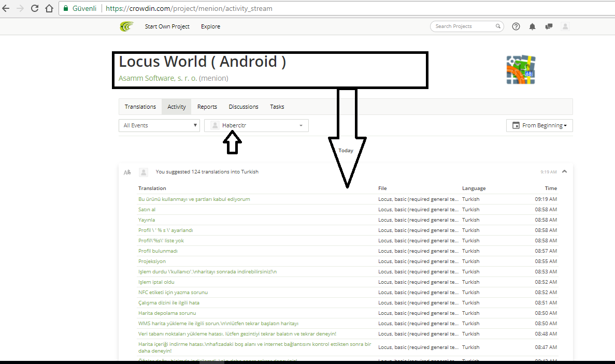This screenshot has height=364, width=615.
Task: Click the 08:57 AM time cell
Action: coord(546,251)
